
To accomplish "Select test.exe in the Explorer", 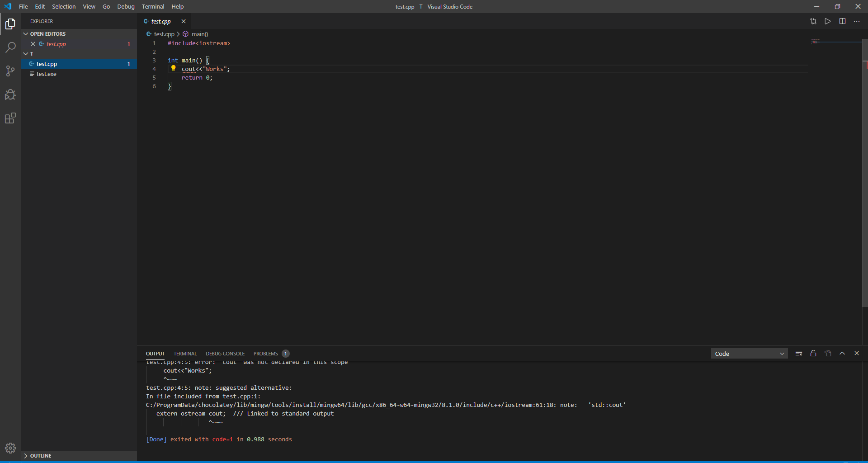I will coord(47,74).
